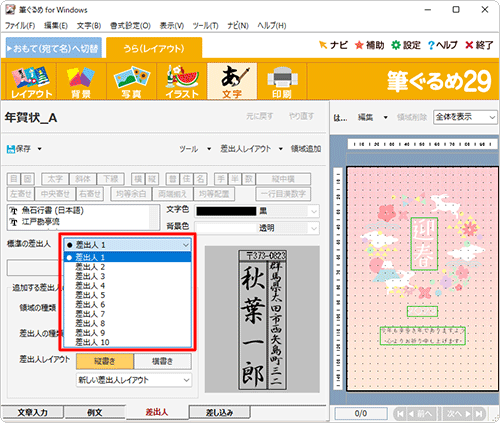
Task: Select 魚石行書 font in list
Action: click(79, 210)
